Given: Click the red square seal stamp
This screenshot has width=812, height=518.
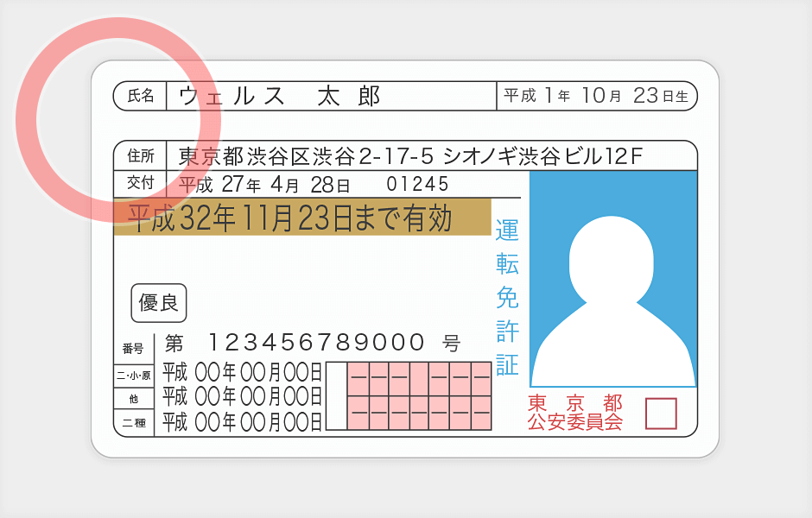Looking at the screenshot, I should [x=661, y=414].
